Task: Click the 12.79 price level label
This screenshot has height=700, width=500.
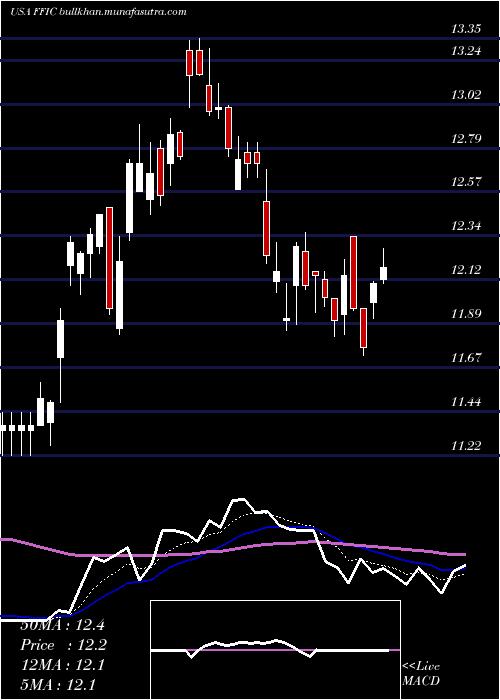Action: pyautogui.click(x=466, y=138)
